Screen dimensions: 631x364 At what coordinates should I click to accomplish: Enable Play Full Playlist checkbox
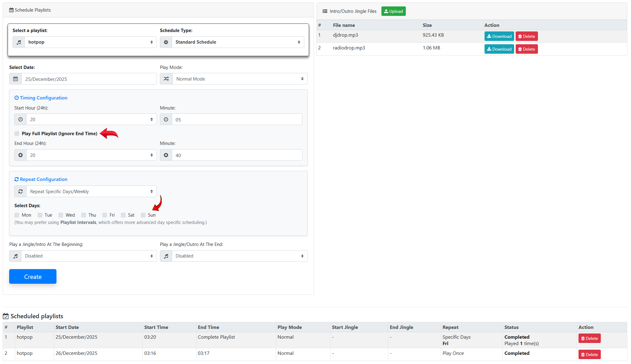[x=17, y=134]
